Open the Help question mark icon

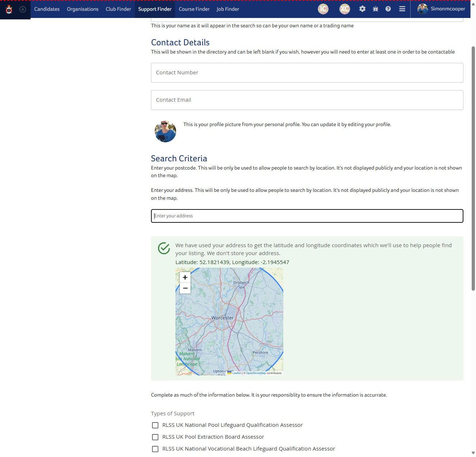pyautogui.click(x=388, y=9)
